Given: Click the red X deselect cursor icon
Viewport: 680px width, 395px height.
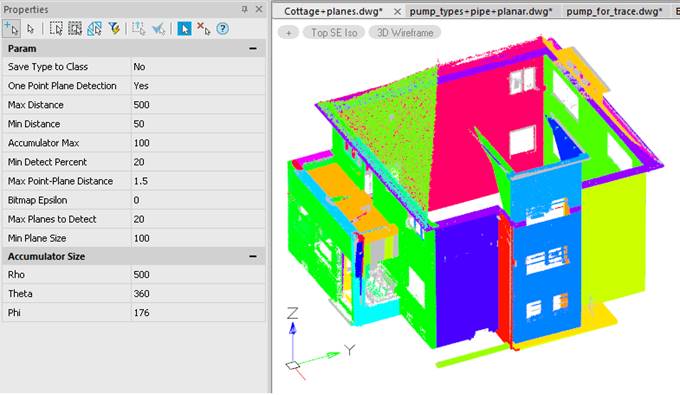Looking at the screenshot, I should (203, 29).
